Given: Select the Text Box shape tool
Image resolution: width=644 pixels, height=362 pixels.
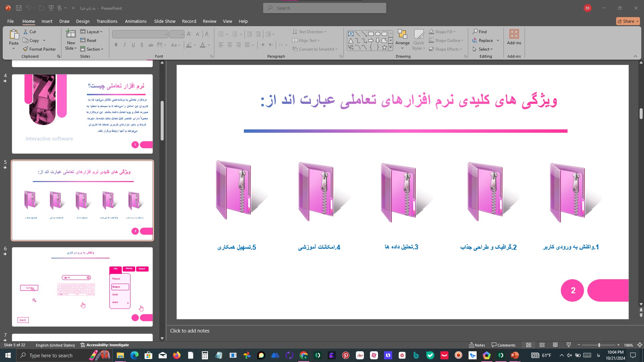Looking at the screenshot, I should tap(351, 34).
